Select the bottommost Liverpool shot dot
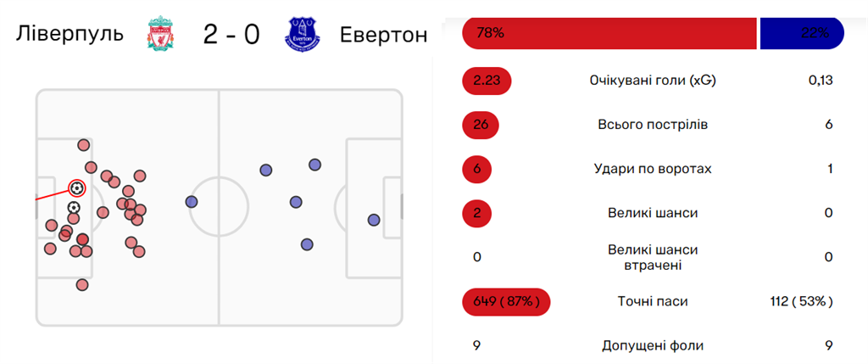Viewport: 868px width, 364px height. pos(82,285)
